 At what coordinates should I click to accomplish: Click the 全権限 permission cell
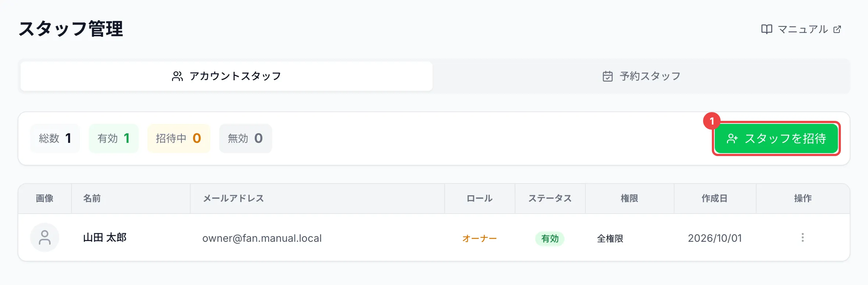(x=610, y=238)
